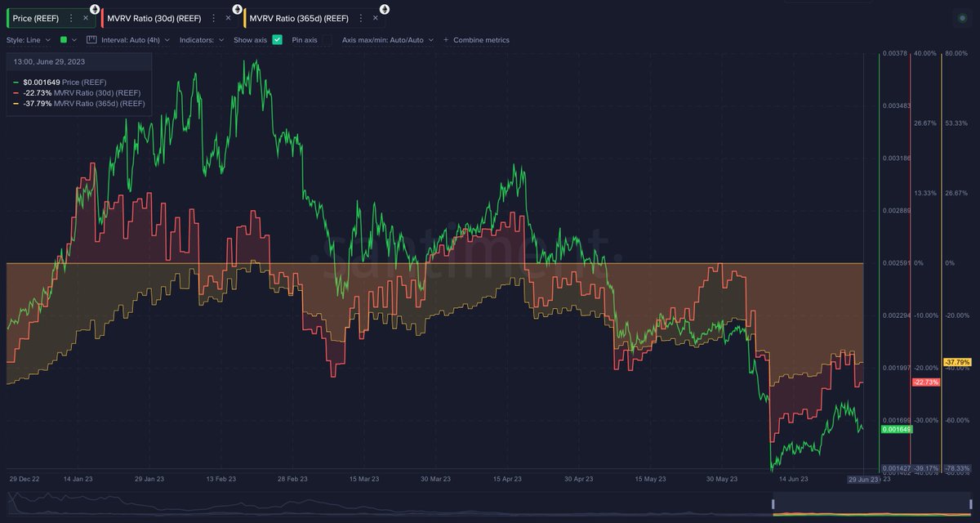Open the Interval: Auto (4h) dropdown
This screenshot has width=980, height=523.
[x=136, y=39]
